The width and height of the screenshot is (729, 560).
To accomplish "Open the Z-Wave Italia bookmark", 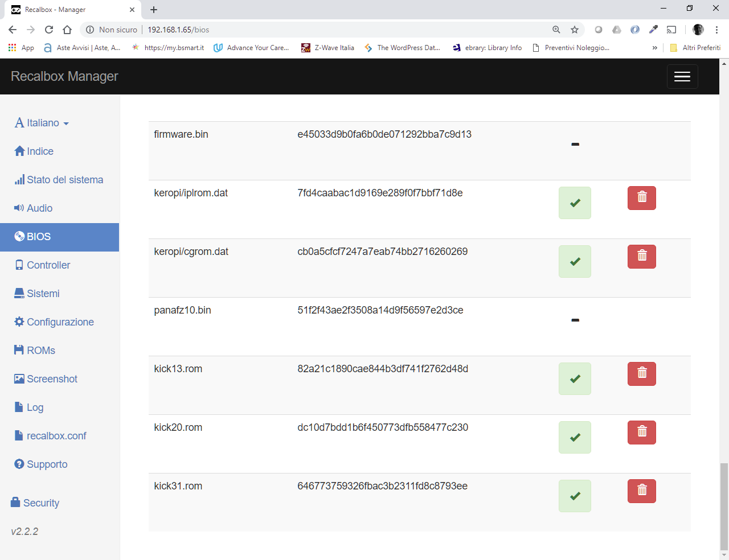I will pyautogui.click(x=328, y=48).
